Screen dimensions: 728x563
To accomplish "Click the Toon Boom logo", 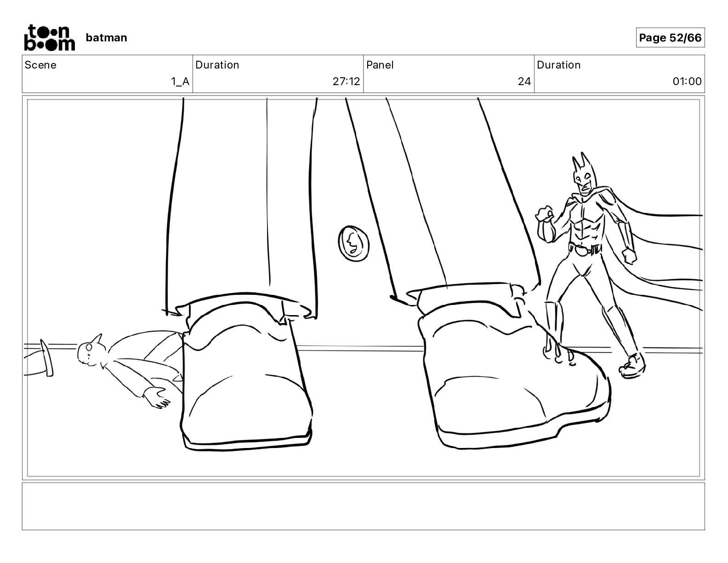I will pos(49,37).
